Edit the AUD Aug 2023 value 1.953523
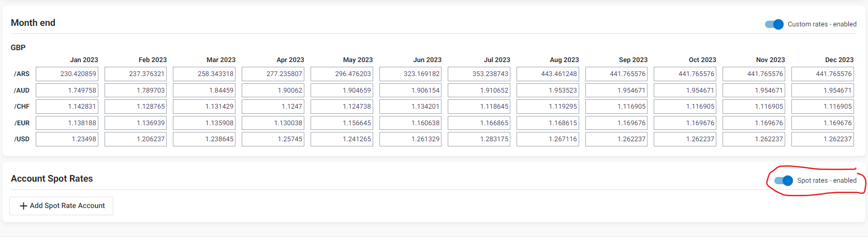Image resolution: width=868 pixels, height=237 pixels. tap(548, 91)
